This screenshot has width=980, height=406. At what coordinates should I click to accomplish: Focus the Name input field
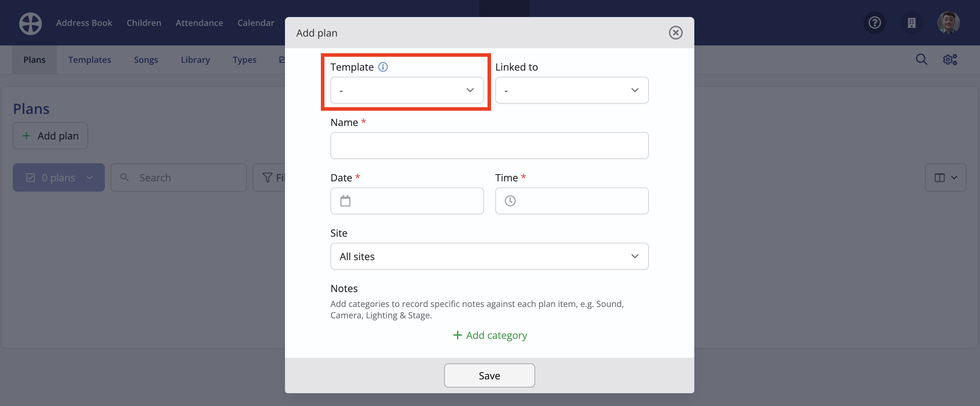point(489,146)
